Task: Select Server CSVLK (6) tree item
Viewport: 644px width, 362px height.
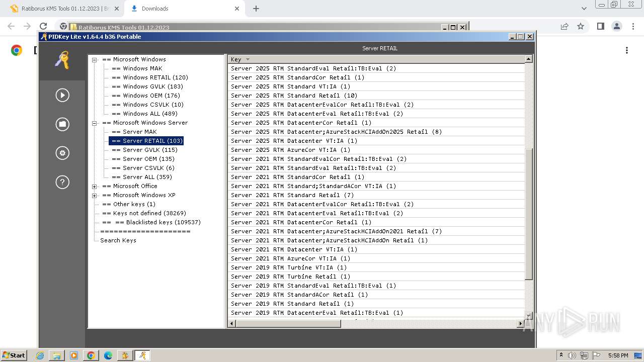Action: (143, 168)
